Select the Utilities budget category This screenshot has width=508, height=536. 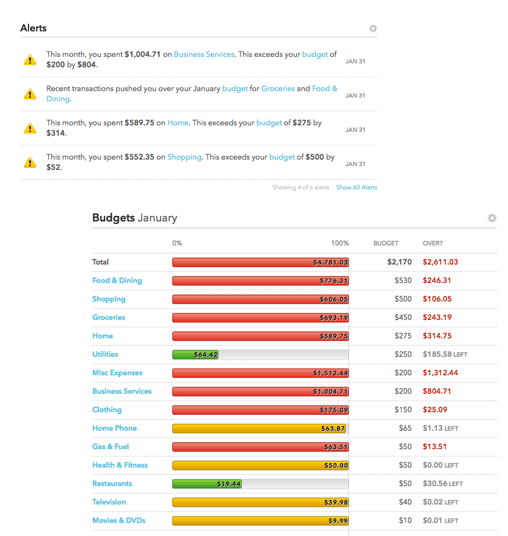click(105, 354)
